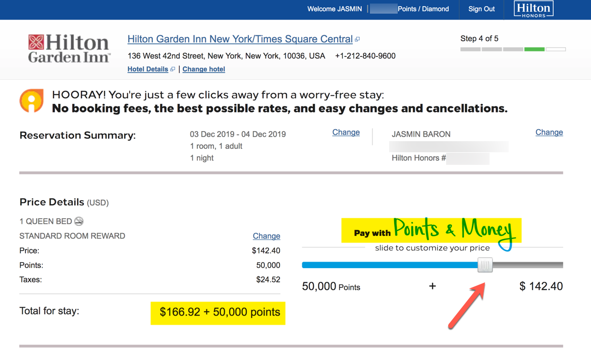Click the Points & Money slider handle
Viewport: 591px width, 364px height.
pyautogui.click(x=485, y=265)
